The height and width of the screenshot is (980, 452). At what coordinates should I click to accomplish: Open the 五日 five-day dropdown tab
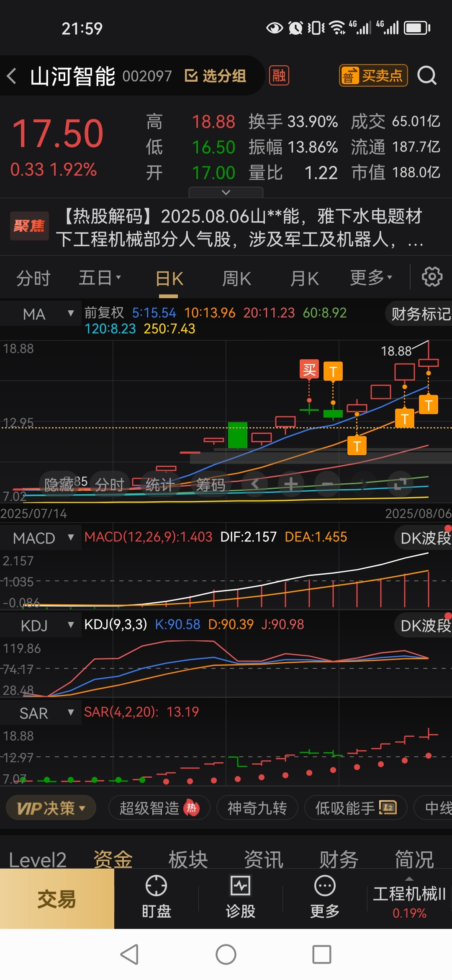click(x=100, y=278)
